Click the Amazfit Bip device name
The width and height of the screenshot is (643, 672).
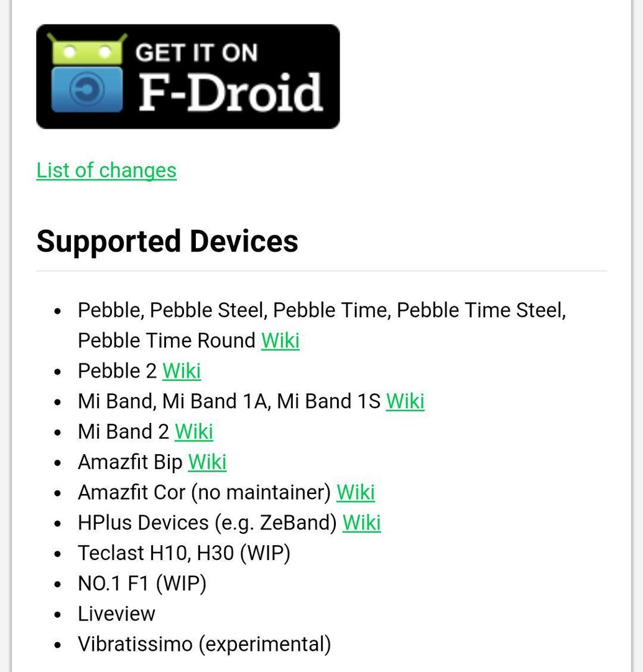(130, 462)
